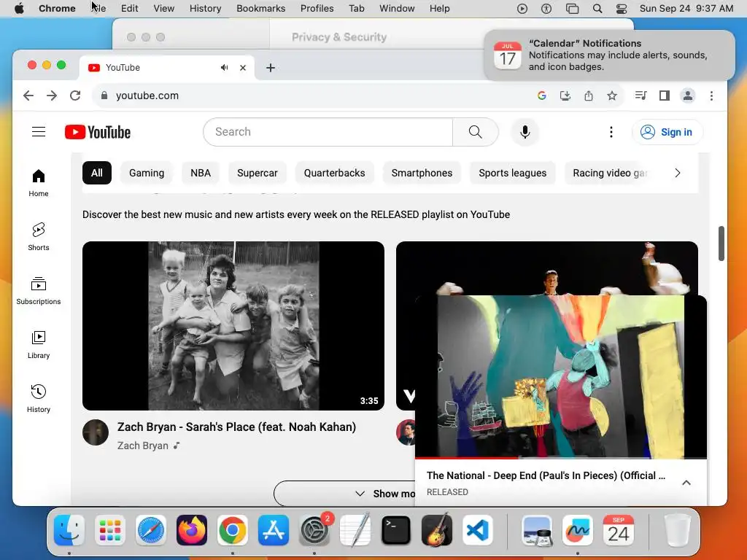Open the Sarah's Place video thumbnail
Image resolution: width=747 pixels, height=560 pixels.
(x=233, y=326)
